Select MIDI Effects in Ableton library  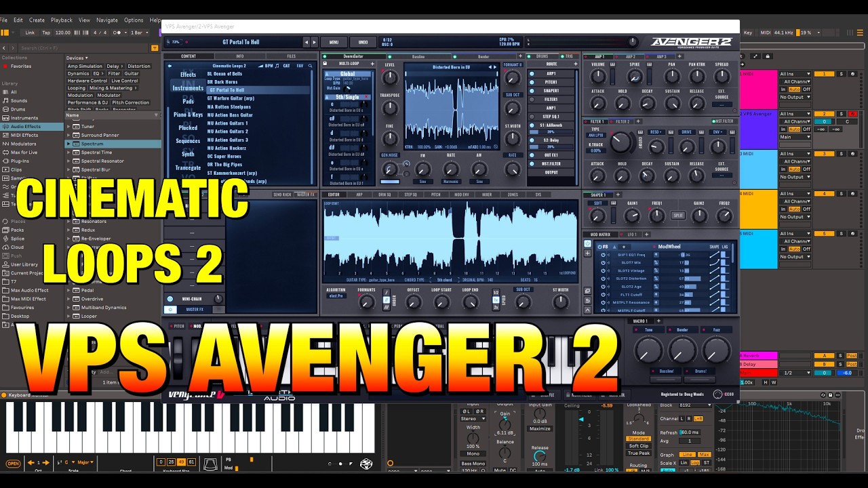[x=24, y=135]
